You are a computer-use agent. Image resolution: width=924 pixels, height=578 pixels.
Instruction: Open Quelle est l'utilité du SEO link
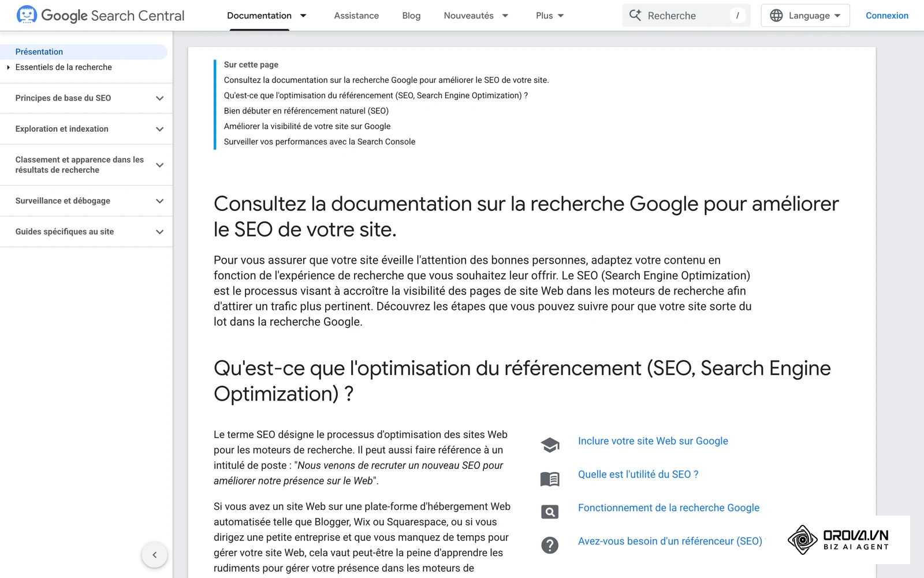click(638, 475)
